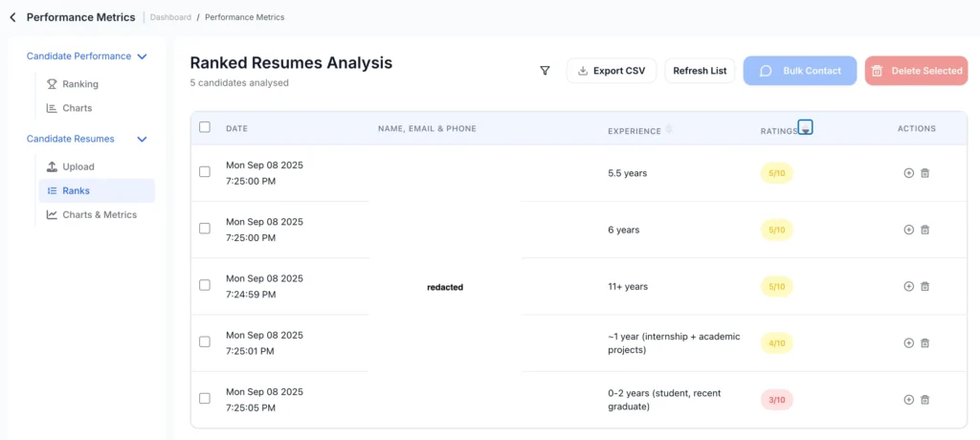Delete the 6 years experience candidate row
The width and height of the screenshot is (980, 440).
tap(924, 230)
